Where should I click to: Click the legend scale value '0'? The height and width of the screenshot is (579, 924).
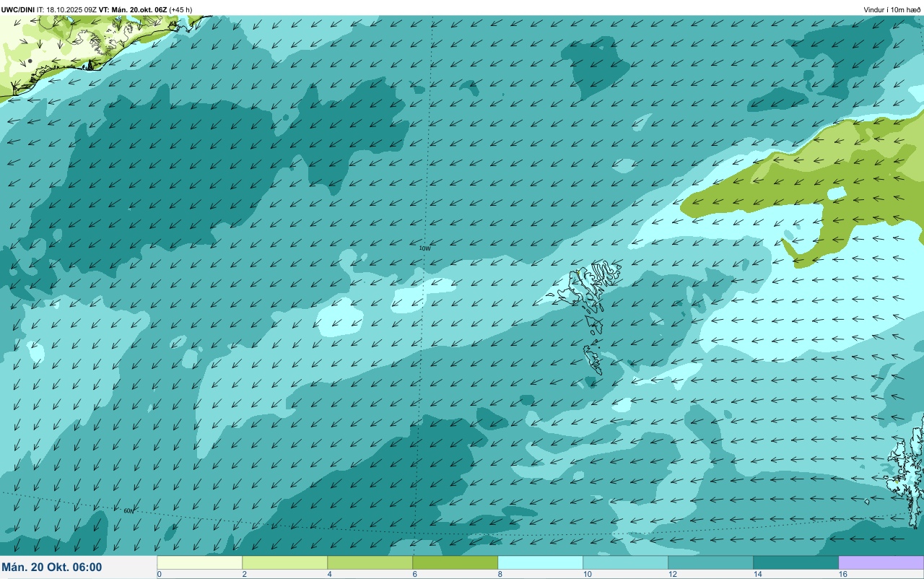pyautogui.click(x=159, y=574)
